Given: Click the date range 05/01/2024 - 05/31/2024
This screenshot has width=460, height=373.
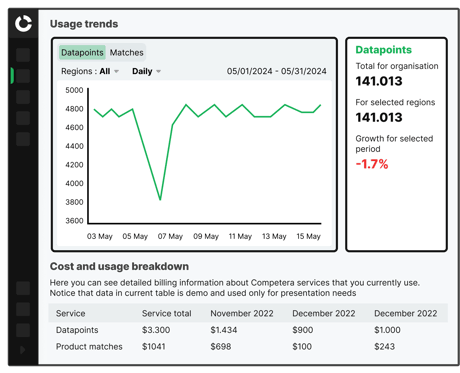Looking at the screenshot, I should [277, 71].
